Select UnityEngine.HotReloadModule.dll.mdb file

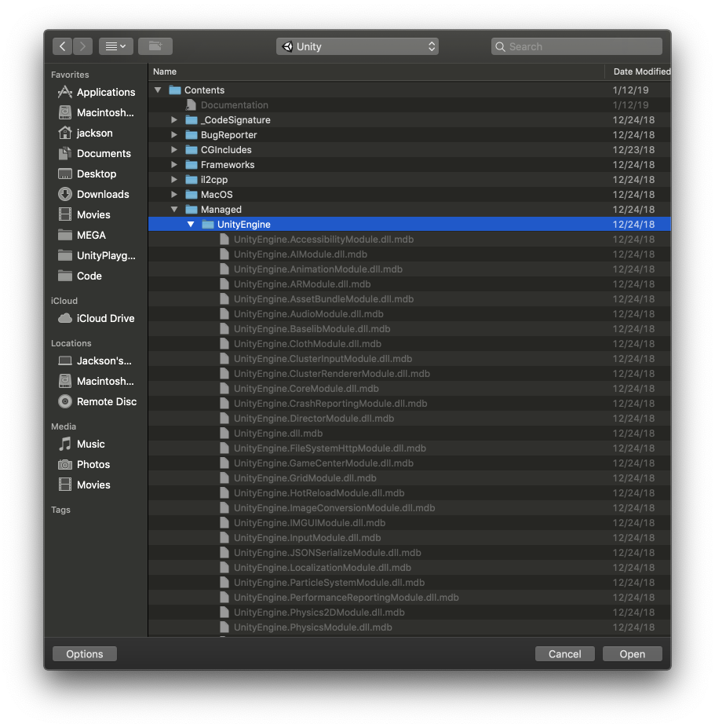click(410, 492)
